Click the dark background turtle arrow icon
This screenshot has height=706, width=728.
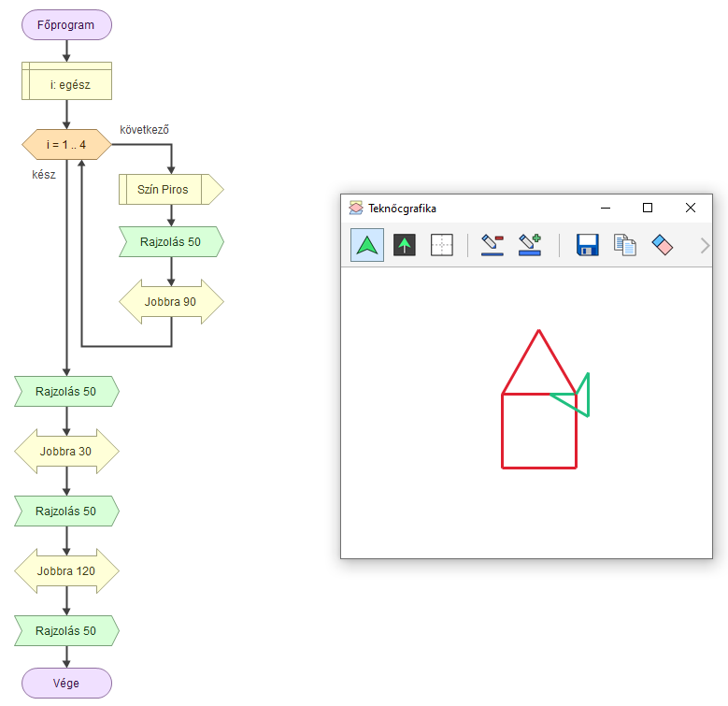(405, 245)
